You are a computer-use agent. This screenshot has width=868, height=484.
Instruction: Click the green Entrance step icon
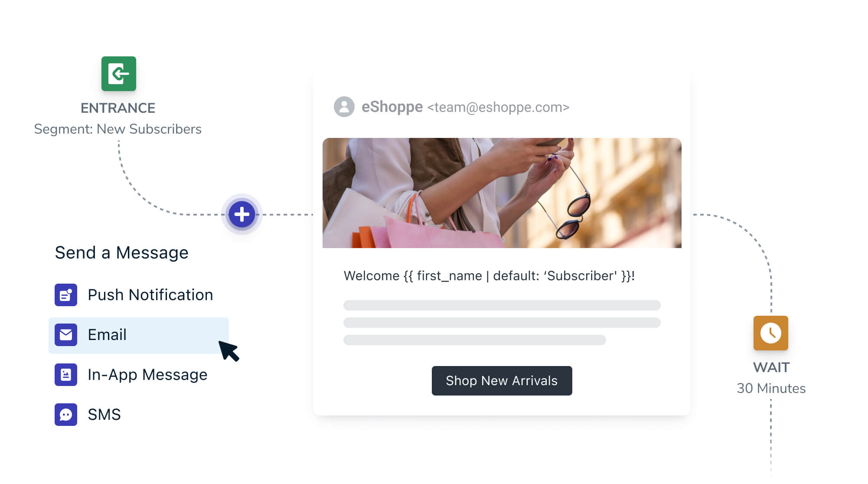(118, 74)
